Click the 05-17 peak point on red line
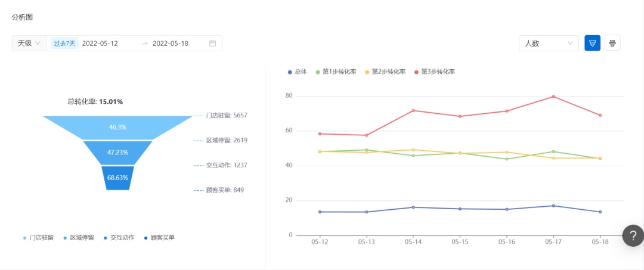This screenshot has width=644, height=270. [553, 97]
